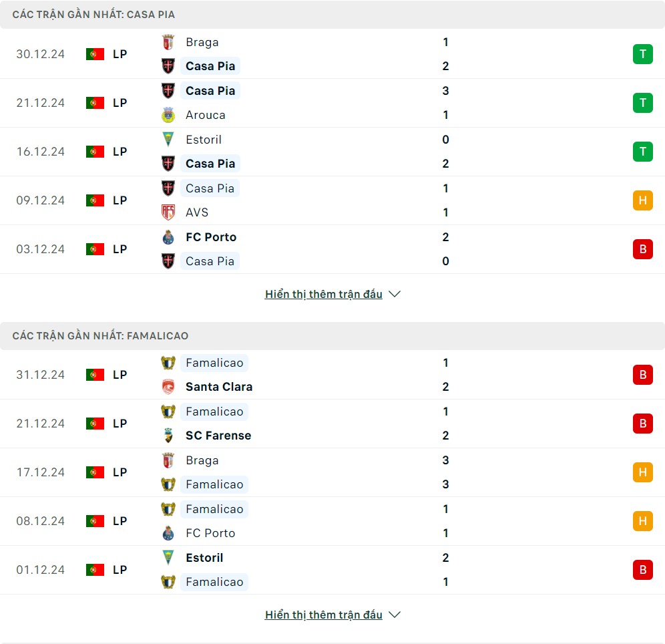Open the 08.12.24 Famalicao vs FC Porto row
The height and width of the screenshot is (644, 665).
click(x=332, y=521)
